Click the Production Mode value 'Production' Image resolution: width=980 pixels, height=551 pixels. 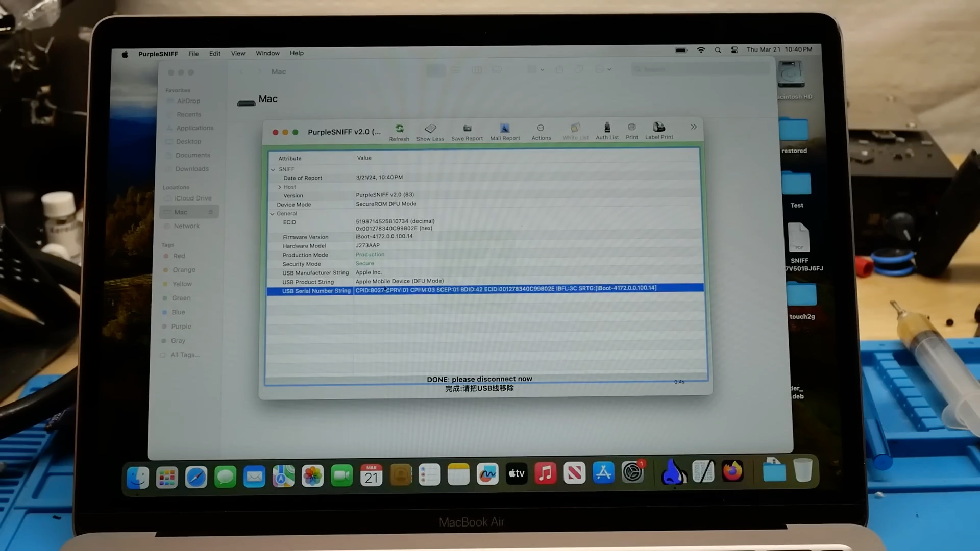370,254
